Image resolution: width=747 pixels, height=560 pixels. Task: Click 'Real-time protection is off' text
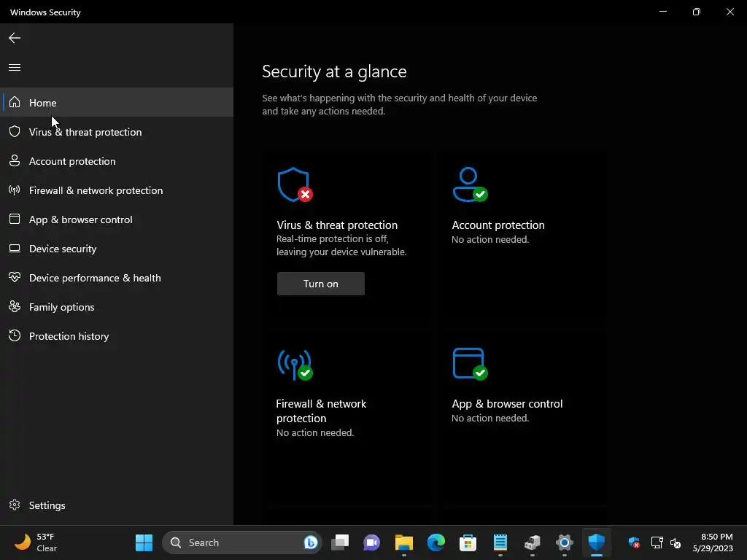(332, 238)
